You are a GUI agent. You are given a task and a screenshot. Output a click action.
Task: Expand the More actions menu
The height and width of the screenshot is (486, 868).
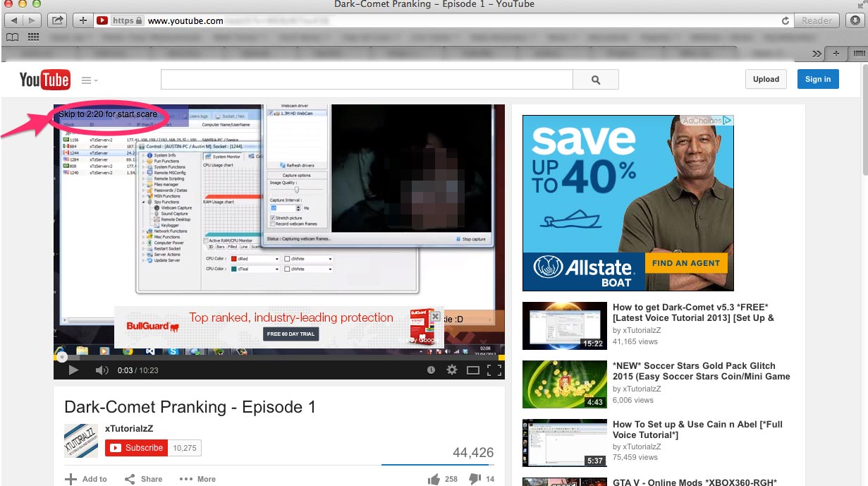pos(197,479)
